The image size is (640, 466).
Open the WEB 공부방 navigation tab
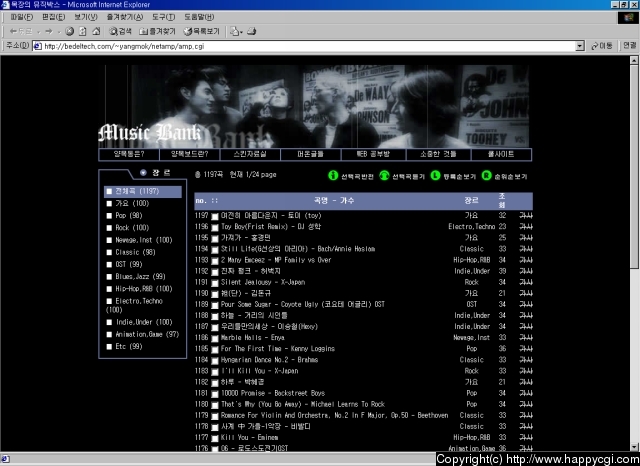coord(373,154)
